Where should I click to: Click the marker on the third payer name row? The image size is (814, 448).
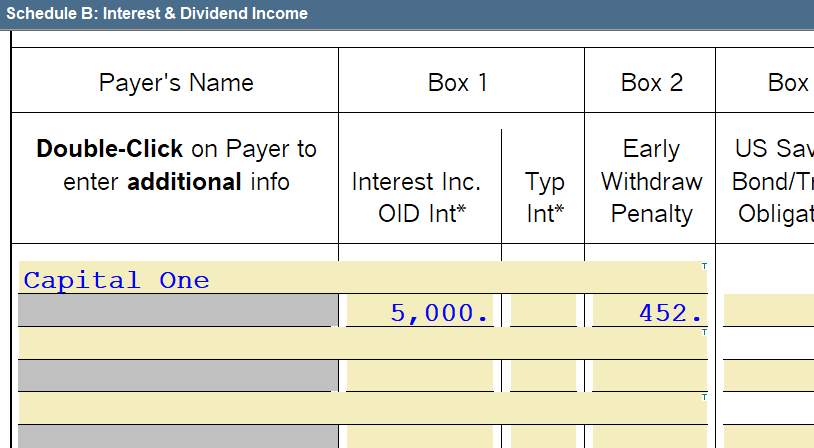click(704, 397)
